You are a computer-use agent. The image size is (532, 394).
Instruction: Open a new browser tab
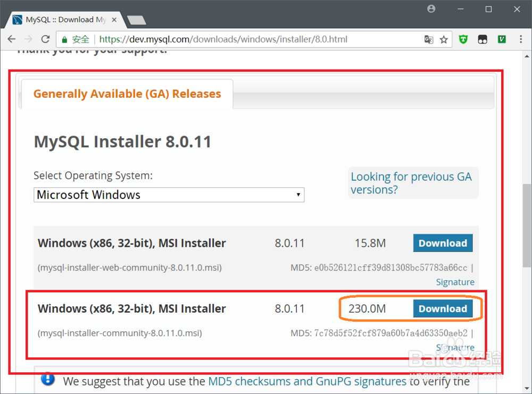pyautogui.click(x=137, y=20)
